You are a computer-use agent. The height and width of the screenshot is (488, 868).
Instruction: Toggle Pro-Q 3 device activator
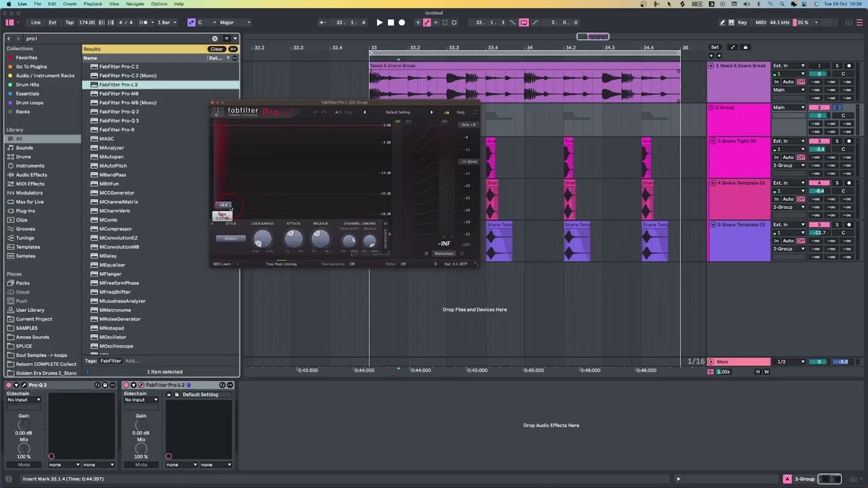click(9, 385)
